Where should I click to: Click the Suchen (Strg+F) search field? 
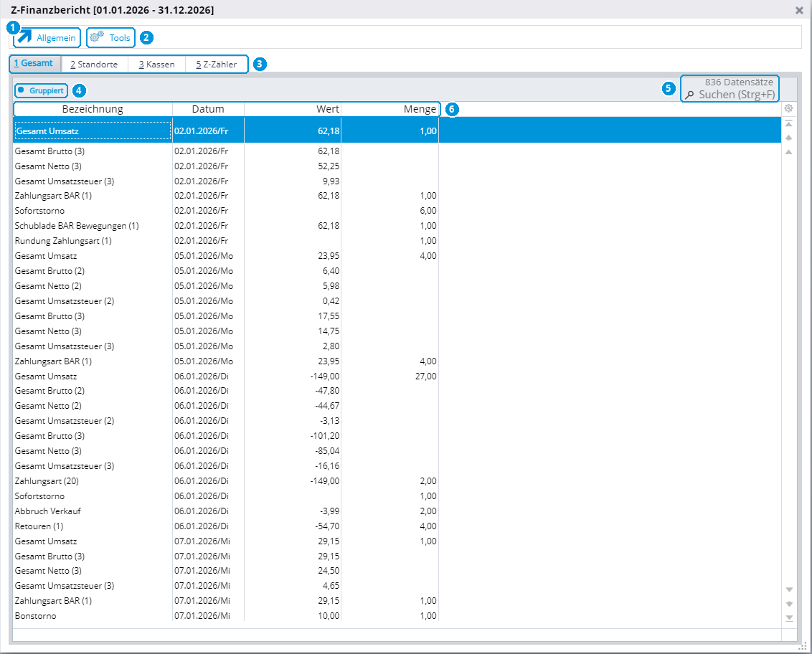(730, 95)
